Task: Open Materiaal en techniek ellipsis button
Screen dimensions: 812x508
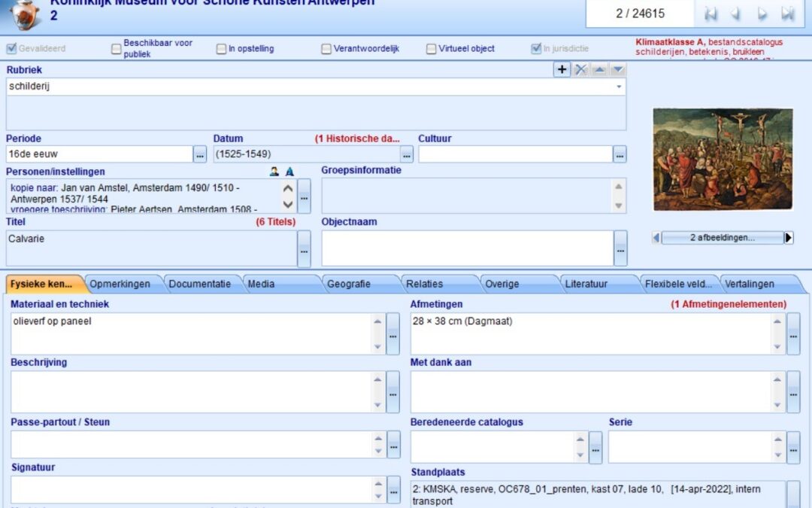Action: pyautogui.click(x=393, y=334)
